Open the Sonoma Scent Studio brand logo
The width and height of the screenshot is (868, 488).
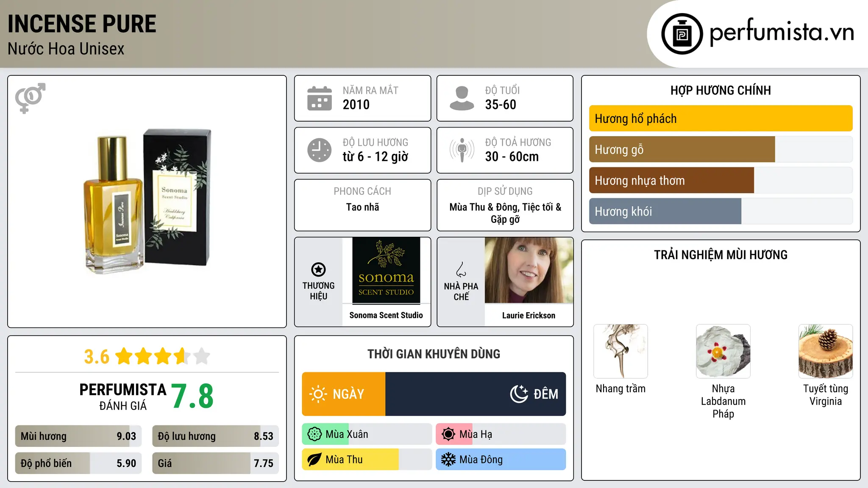[x=386, y=271]
